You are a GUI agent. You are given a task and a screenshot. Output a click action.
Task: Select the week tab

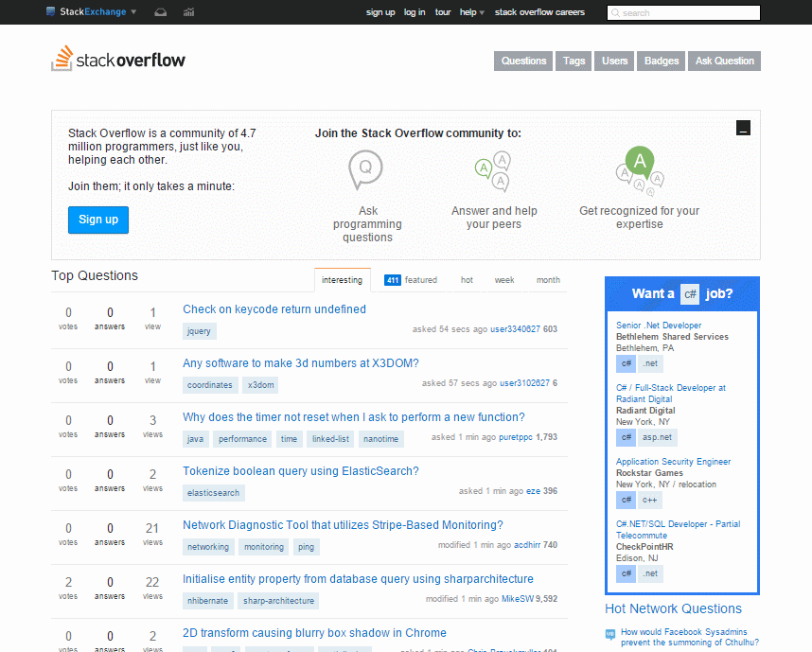[x=503, y=280]
